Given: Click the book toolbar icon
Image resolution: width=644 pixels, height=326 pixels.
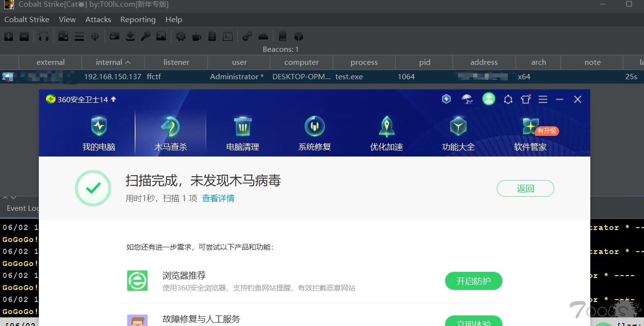Looking at the screenshot, I should click(282, 36).
